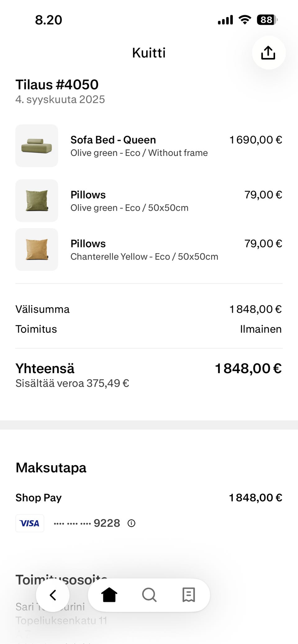The width and height of the screenshot is (298, 644).
Task: Tap the Tilaus #4050 order heading
Action: tap(57, 85)
